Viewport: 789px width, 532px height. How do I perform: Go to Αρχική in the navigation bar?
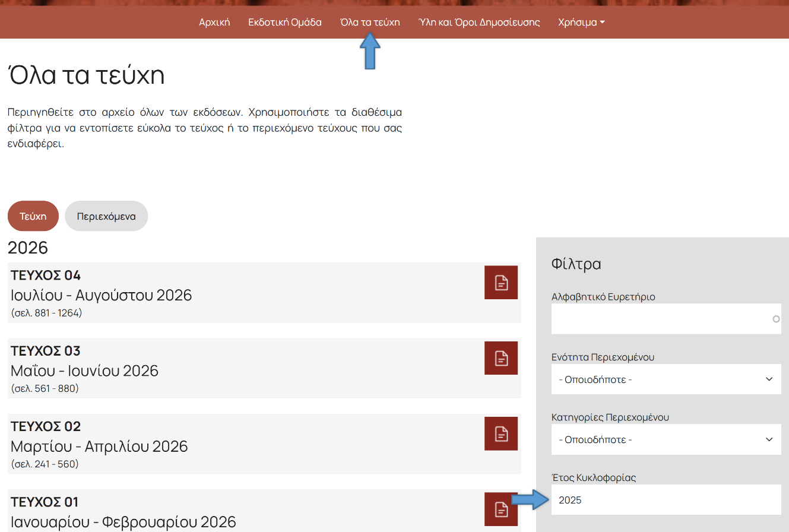(214, 23)
